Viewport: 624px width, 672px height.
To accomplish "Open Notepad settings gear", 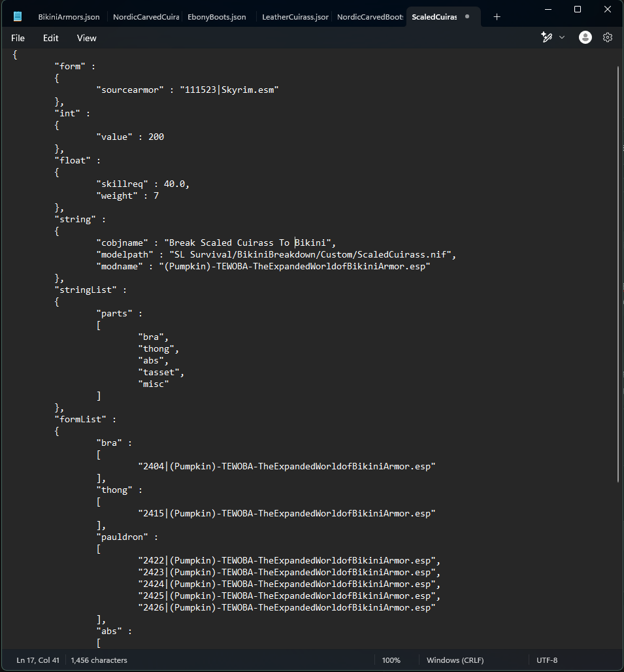I will pyautogui.click(x=607, y=38).
